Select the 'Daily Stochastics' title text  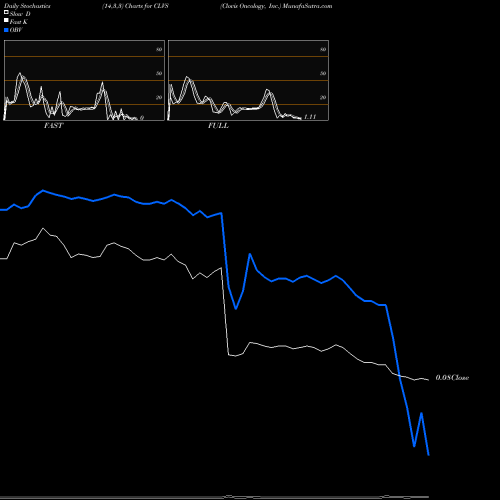tap(27, 6)
